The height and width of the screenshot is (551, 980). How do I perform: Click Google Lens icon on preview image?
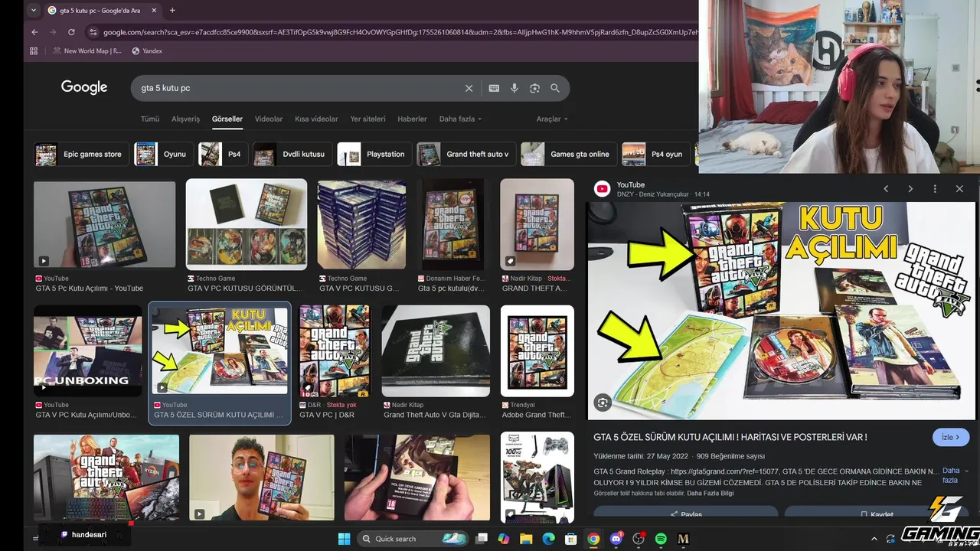pos(603,403)
